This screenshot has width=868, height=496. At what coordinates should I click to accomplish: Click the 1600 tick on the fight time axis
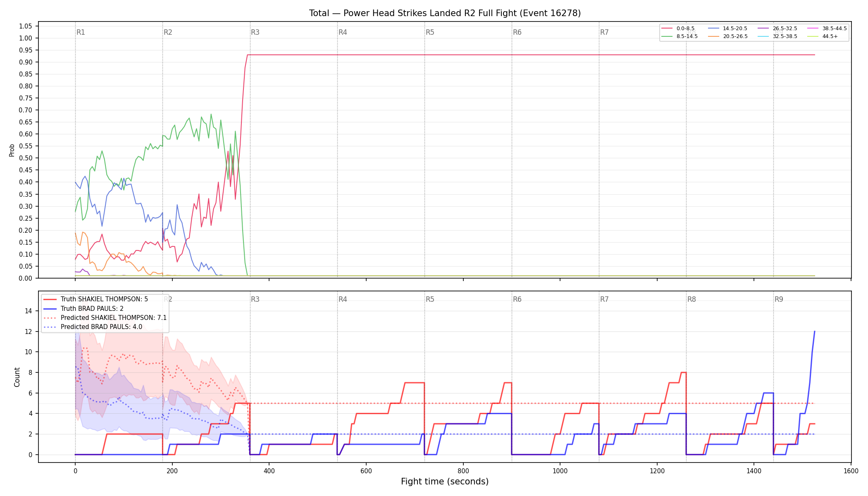[x=851, y=471]
